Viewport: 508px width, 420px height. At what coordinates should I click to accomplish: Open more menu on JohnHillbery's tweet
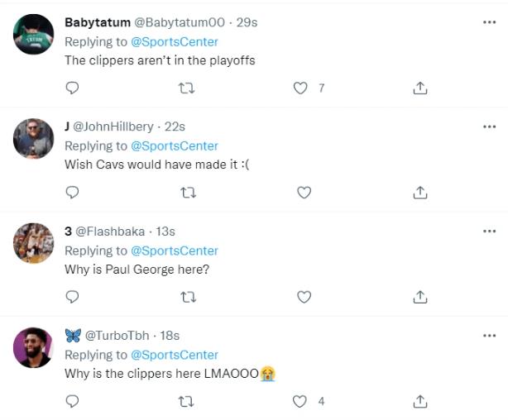pos(489,126)
